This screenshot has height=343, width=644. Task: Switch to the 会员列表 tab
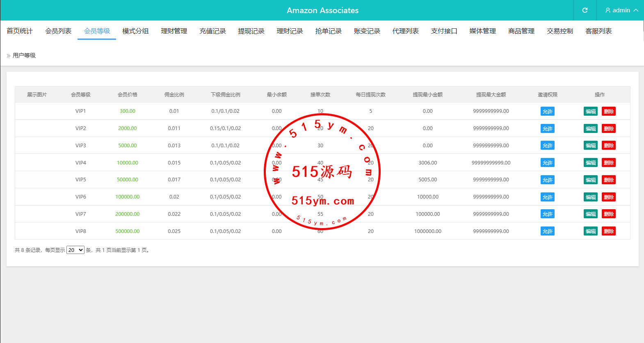point(58,31)
